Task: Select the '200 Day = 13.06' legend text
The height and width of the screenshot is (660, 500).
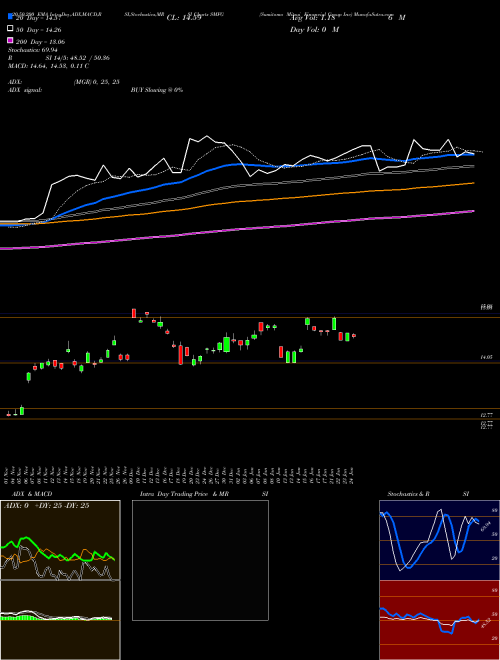Action: click(40, 42)
